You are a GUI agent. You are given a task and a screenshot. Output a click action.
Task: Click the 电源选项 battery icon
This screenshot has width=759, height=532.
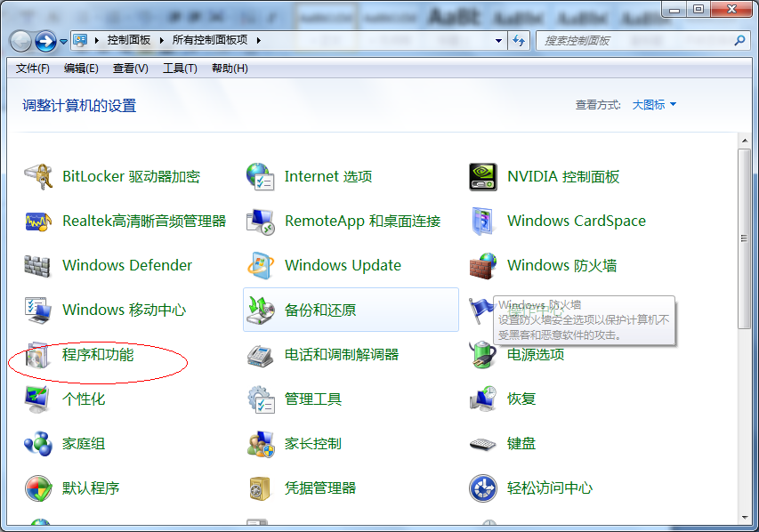point(482,355)
